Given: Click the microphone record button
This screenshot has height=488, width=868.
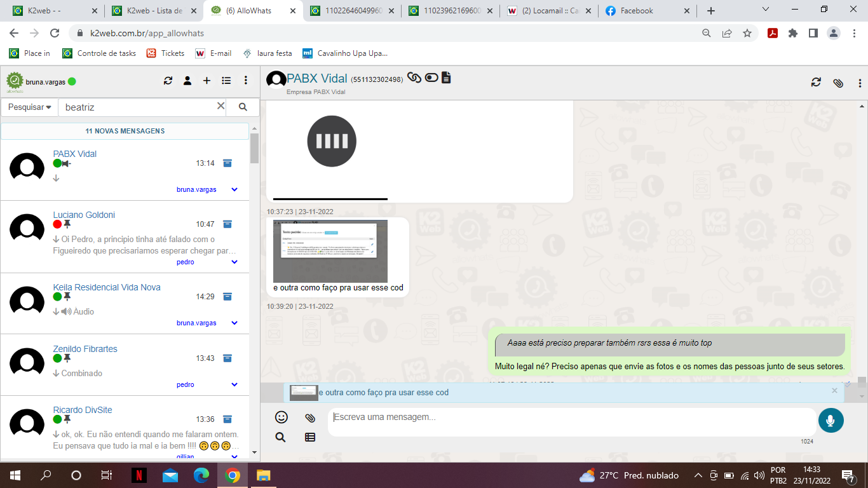Looking at the screenshot, I should (831, 420).
